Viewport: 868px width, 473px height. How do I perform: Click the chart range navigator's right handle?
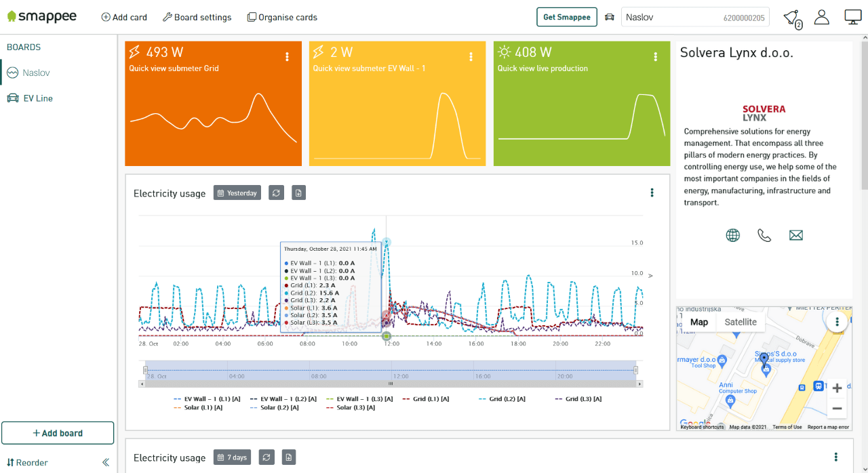click(x=635, y=370)
